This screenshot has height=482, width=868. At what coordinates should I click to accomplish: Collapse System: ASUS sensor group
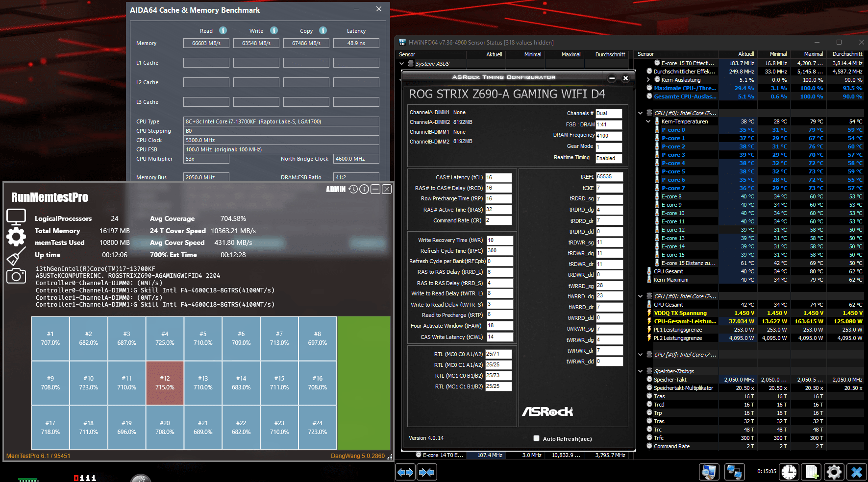tap(402, 63)
